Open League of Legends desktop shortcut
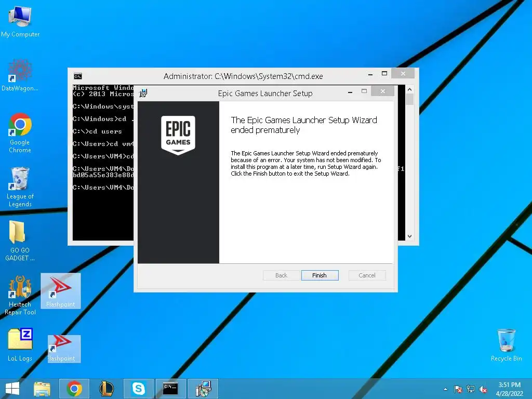 coord(20,187)
